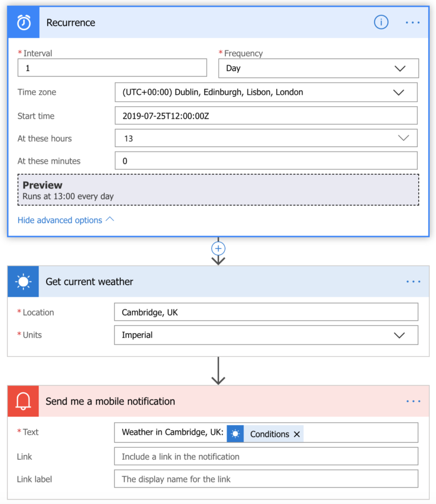Open the Units dropdown set to Imperial

pos(399,335)
